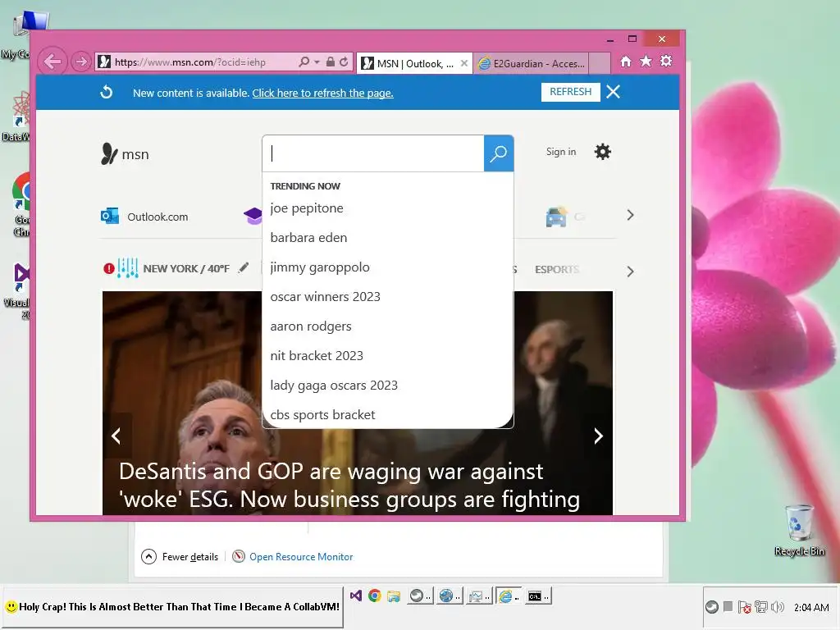Click the REFRESH button

pos(571,92)
